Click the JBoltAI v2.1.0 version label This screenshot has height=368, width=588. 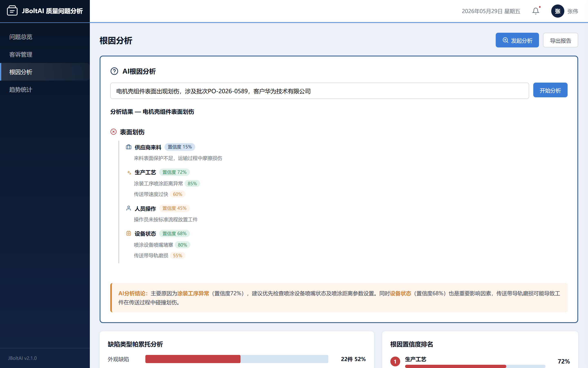(22, 358)
